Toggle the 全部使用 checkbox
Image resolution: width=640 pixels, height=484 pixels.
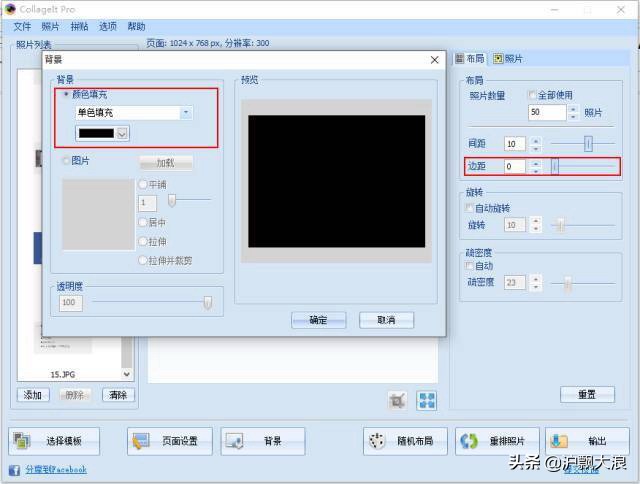(532, 95)
